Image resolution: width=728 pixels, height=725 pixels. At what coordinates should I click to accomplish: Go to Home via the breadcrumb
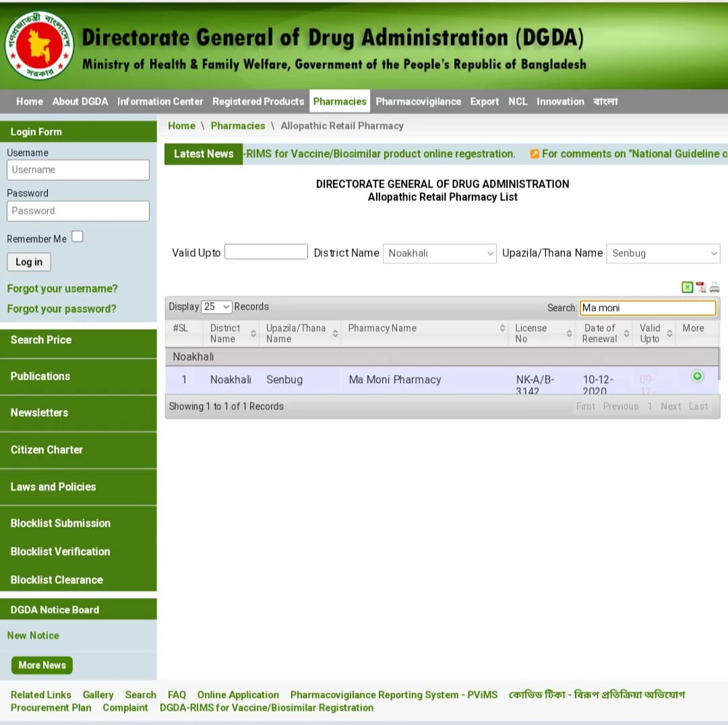(x=181, y=126)
